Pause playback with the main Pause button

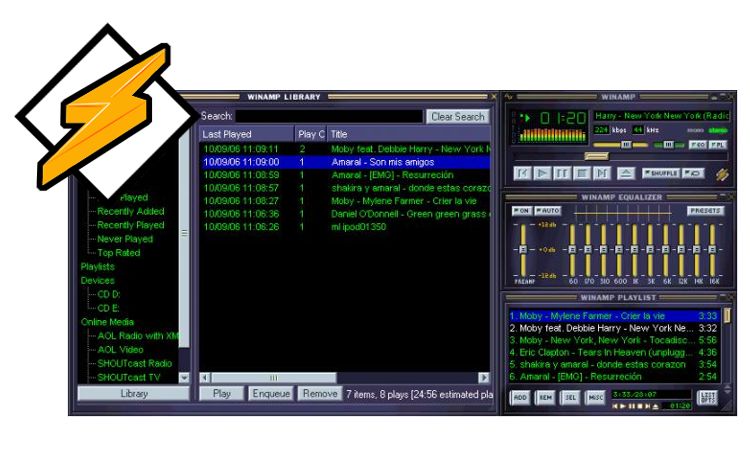(x=562, y=173)
